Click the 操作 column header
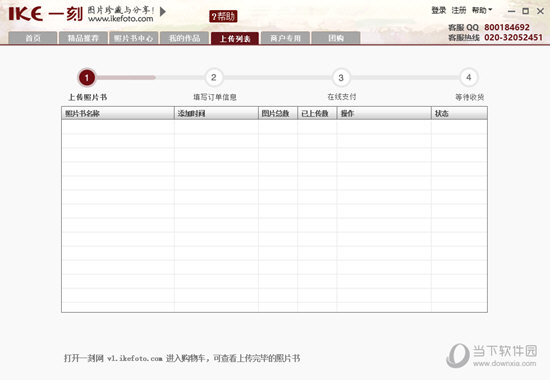The height and width of the screenshot is (380, 550). (384, 113)
